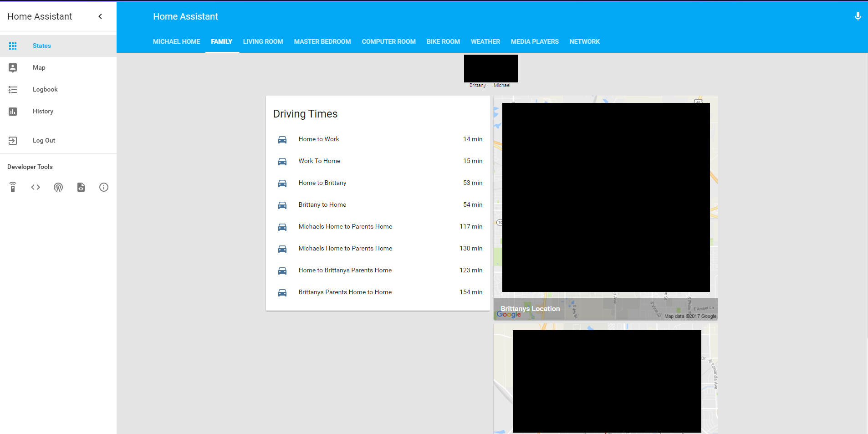The image size is (868, 434).
Task: Open Logbook list icon in sidebar
Action: pyautogui.click(x=13, y=90)
